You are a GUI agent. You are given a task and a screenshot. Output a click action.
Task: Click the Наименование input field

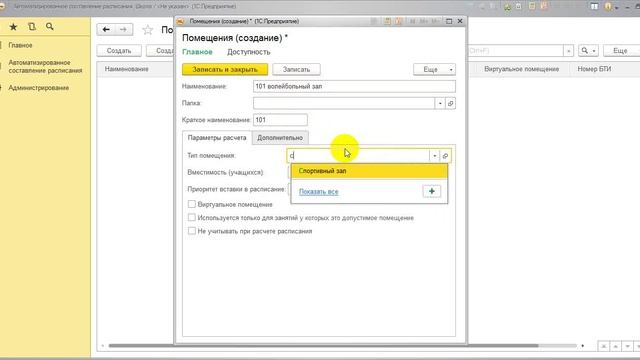[354, 87]
